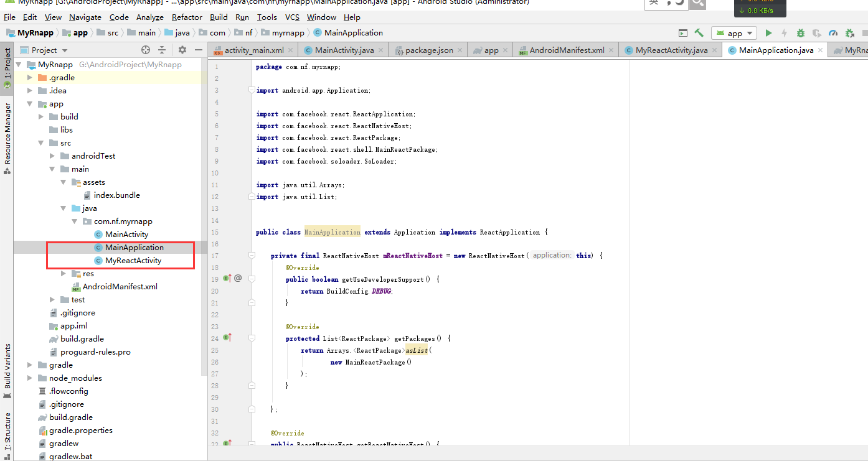Click the @ gutter icon on line 19
Viewport: 868px width, 461px height.
pos(238,278)
